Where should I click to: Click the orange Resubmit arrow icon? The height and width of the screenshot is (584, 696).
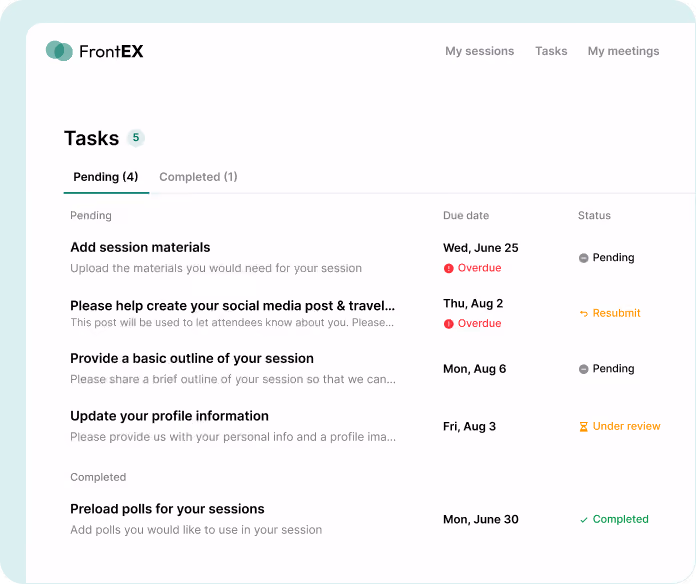pyautogui.click(x=584, y=314)
